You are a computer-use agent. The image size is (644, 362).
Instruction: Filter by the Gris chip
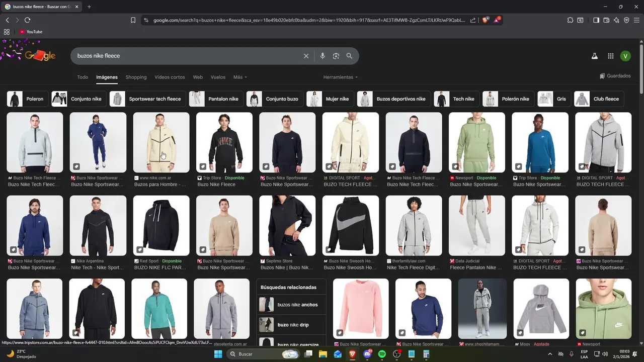(x=554, y=99)
